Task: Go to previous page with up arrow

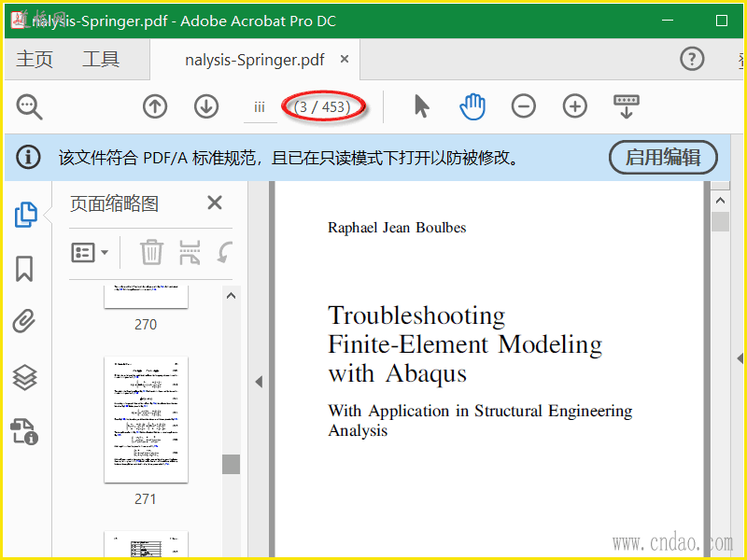Action: [x=155, y=106]
